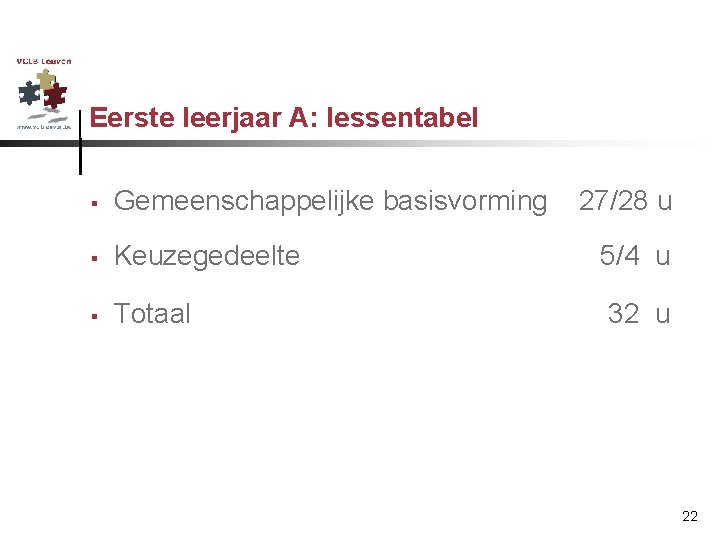Click the vertical black bar beside title
The image size is (720, 540).
coord(80,140)
